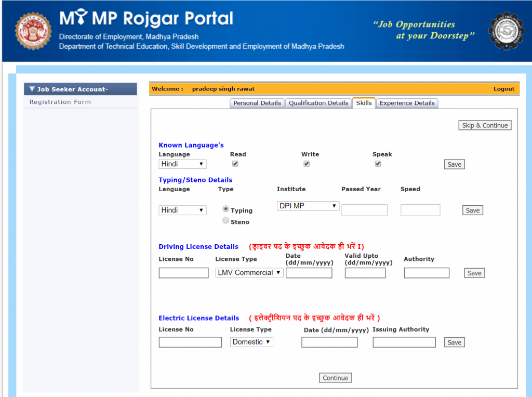Click the Typing/Steno Details heading
This screenshot has width=532, height=397.
tap(195, 180)
